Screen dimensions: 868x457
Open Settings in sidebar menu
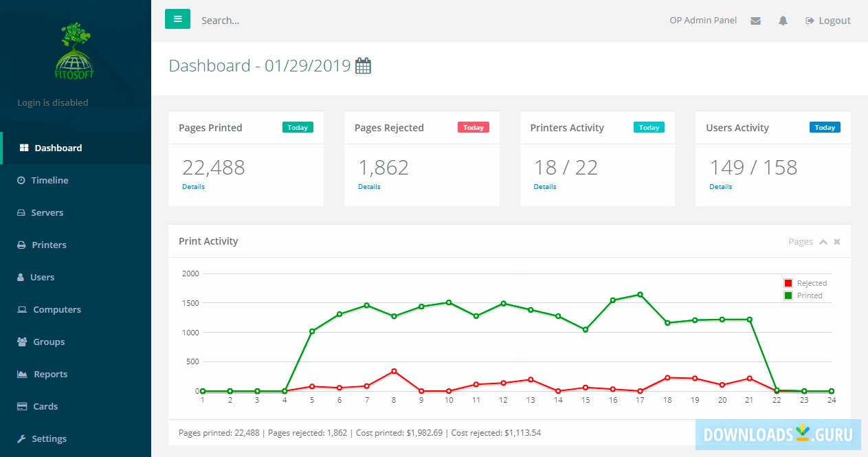click(x=76, y=438)
